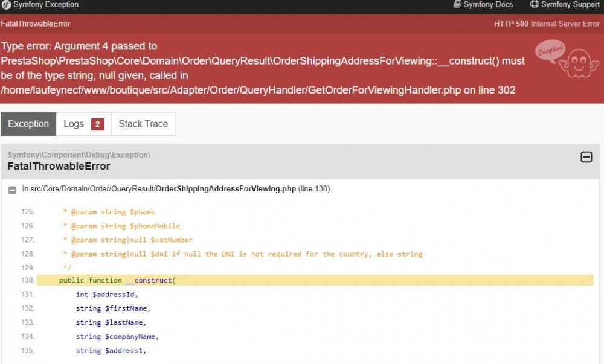The width and height of the screenshot is (604, 364).
Task: Switch to the Exception tab
Action: (x=28, y=124)
